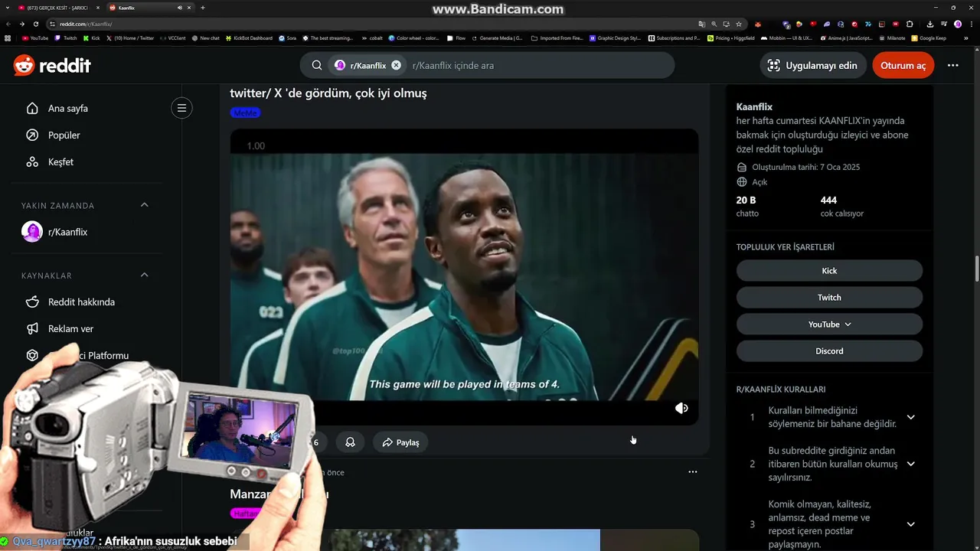Image resolution: width=980 pixels, height=551 pixels.
Task: Open the Sora bookmark
Action: [x=287, y=37]
